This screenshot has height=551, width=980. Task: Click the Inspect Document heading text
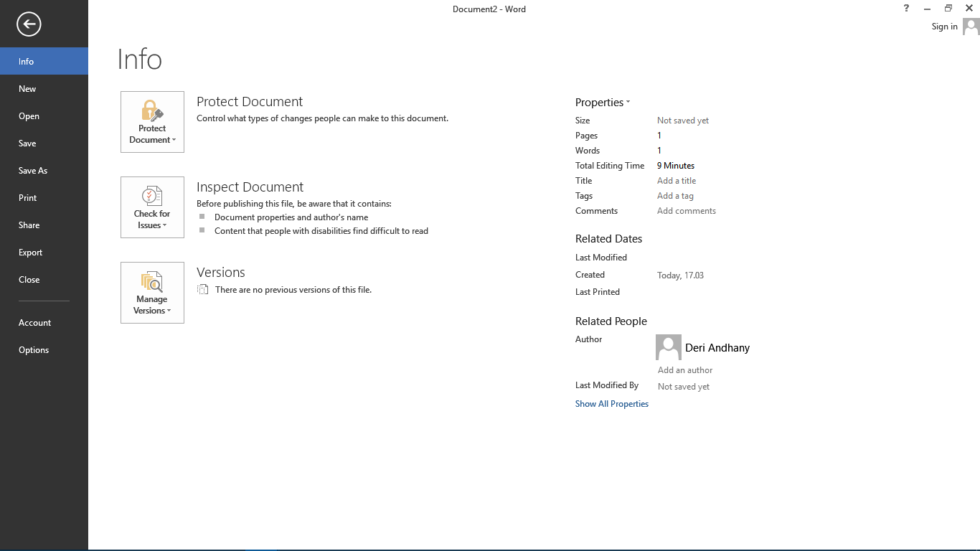pos(250,187)
